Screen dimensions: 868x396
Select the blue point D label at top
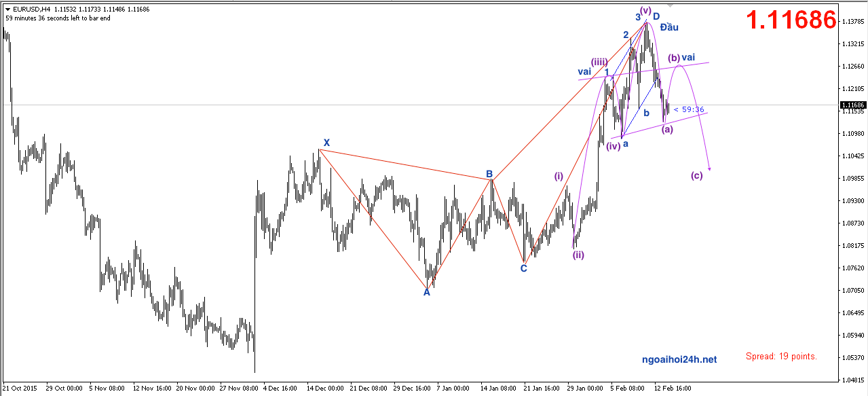click(x=656, y=16)
